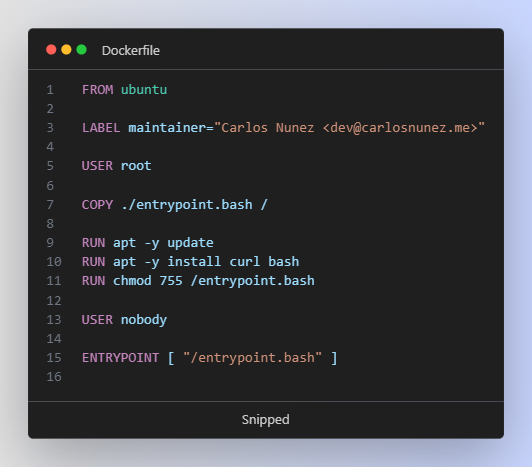Click the COPY keyword on line 7

(97, 205)
